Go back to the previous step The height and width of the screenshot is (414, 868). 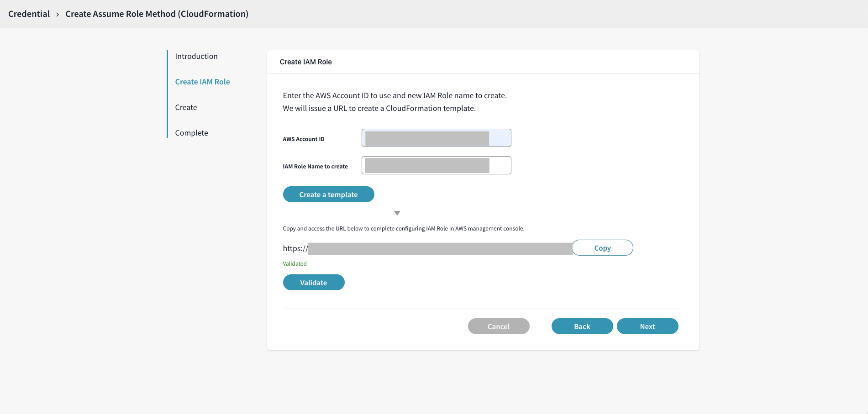pyautogui.click(x=582, y=326)
